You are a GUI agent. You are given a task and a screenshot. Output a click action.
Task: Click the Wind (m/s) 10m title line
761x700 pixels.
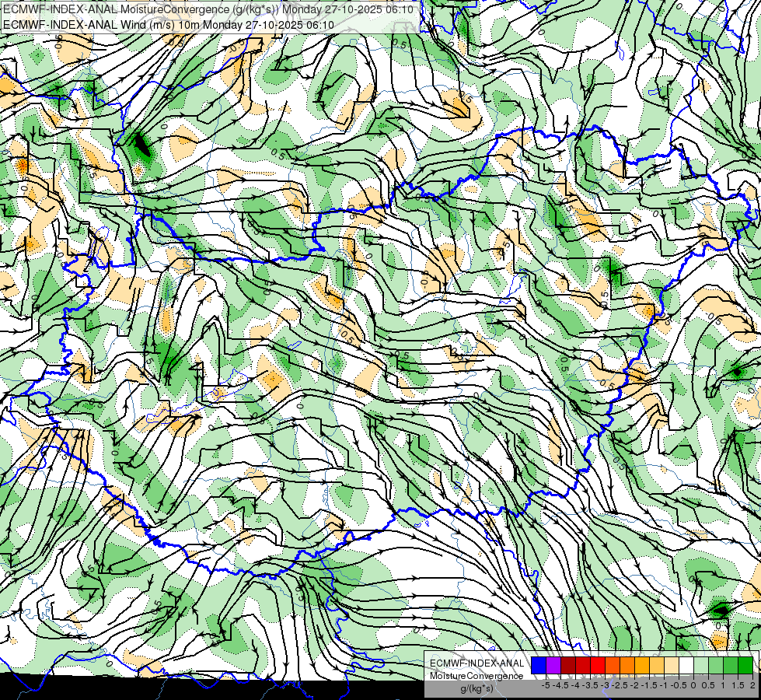point(169,25)
